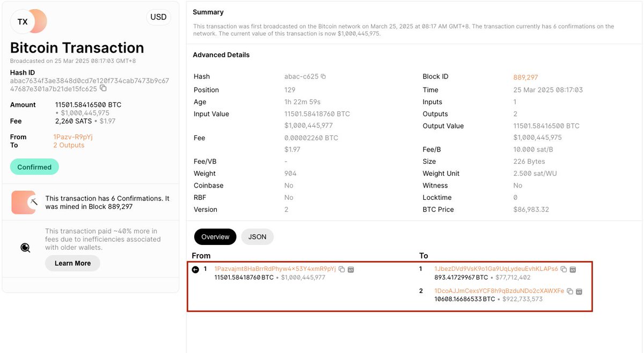This screenshot has height=353, width=644.
Task: Switch to the JSON tab
Action: click(x=257, y=236)
